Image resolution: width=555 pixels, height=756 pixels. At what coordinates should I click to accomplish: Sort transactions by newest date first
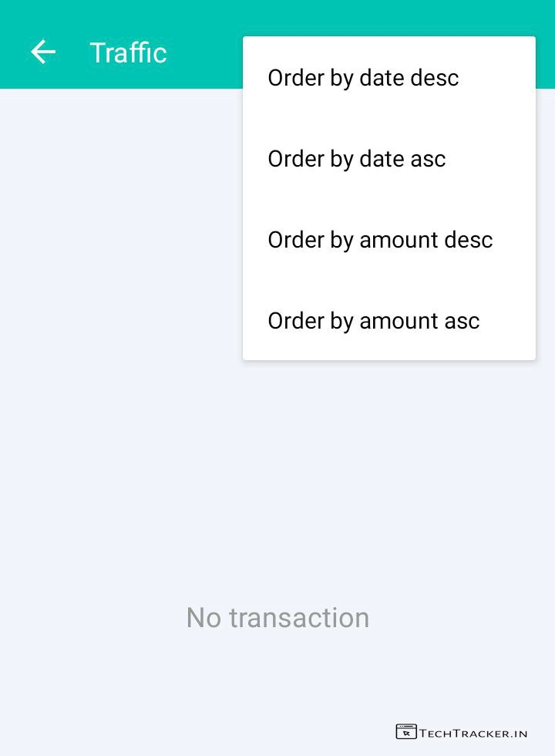tap(363, 78)
